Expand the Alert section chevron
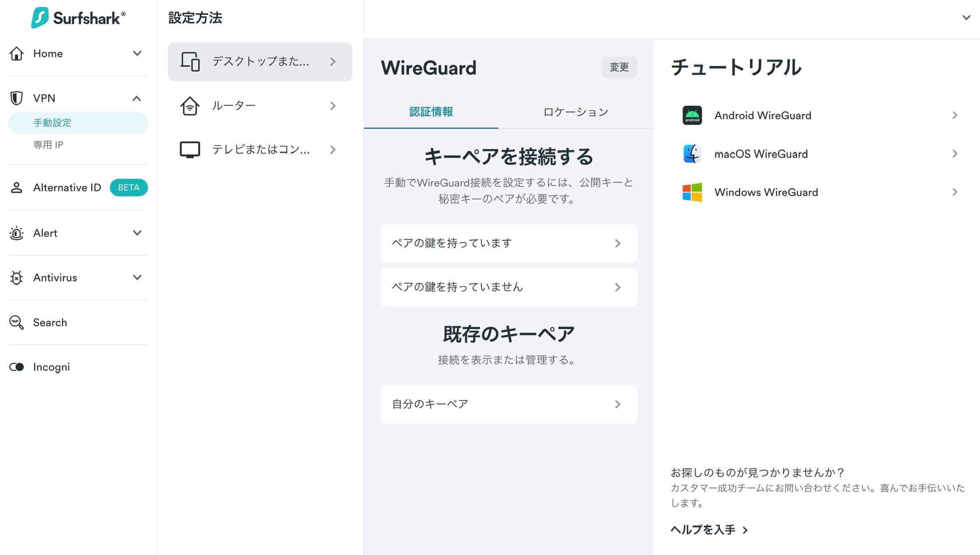The height and width of the screenshot is (555, 980). tap(137, 233)
